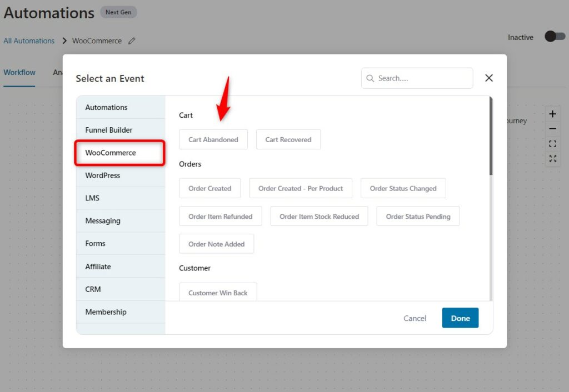Select the Funnel Builder category
The width and height of the screenshot is (569, 392).
121,130
